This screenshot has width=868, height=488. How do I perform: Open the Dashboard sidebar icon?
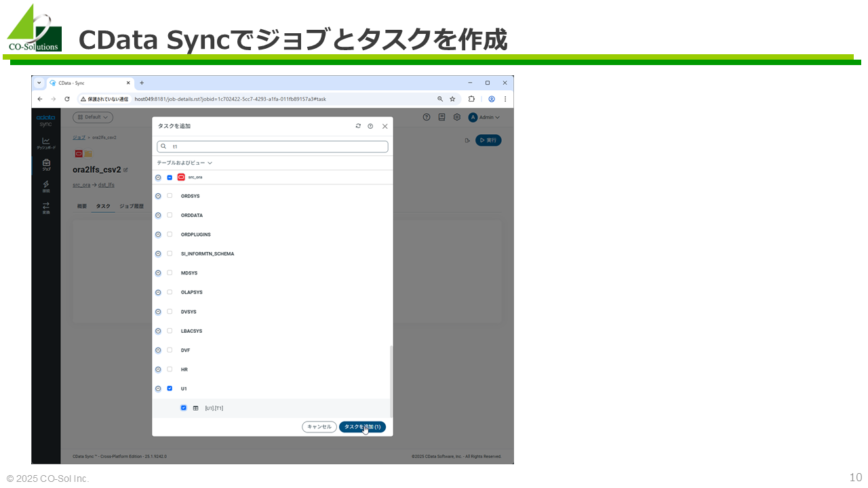pyautogui.click(x=46, y=143)
